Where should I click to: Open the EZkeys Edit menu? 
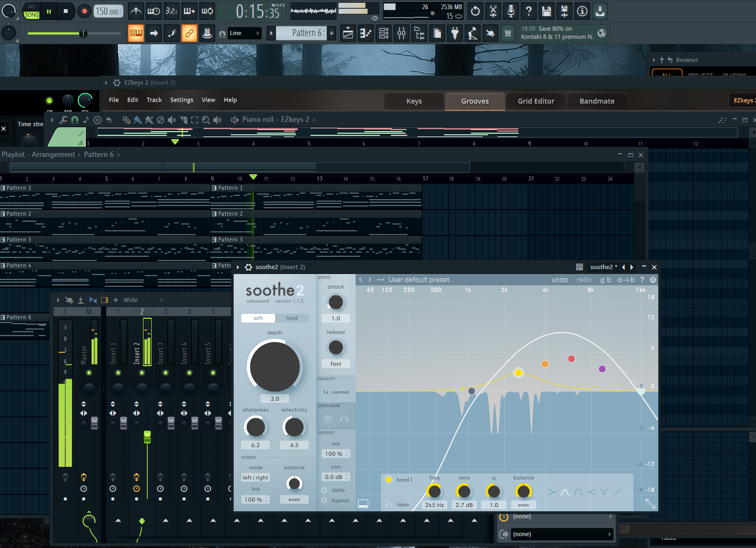tap(133, 100)
